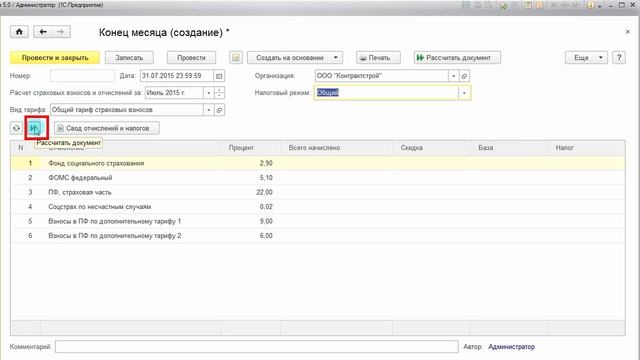Select row ФОМС федеральный
Viewport: 640px width, 360px height.
coord(318,178)
